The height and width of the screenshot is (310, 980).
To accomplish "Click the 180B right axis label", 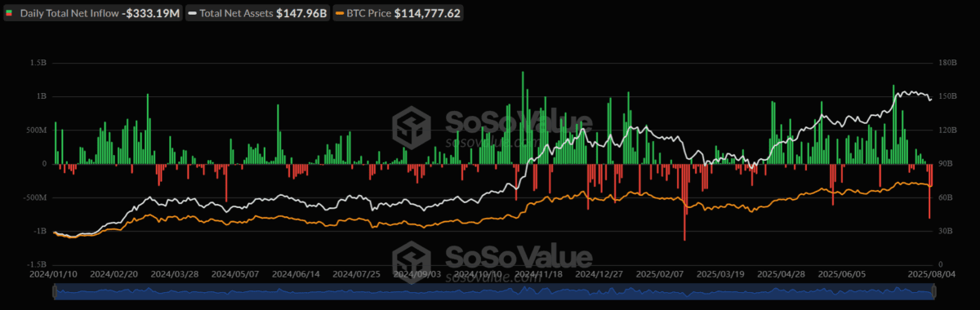I will 947,63.
